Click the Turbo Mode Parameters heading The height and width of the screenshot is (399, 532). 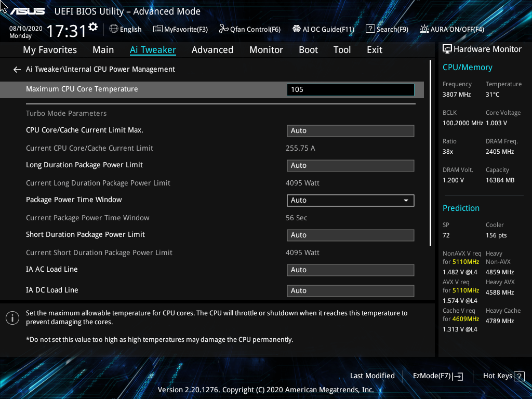point(66,113)
